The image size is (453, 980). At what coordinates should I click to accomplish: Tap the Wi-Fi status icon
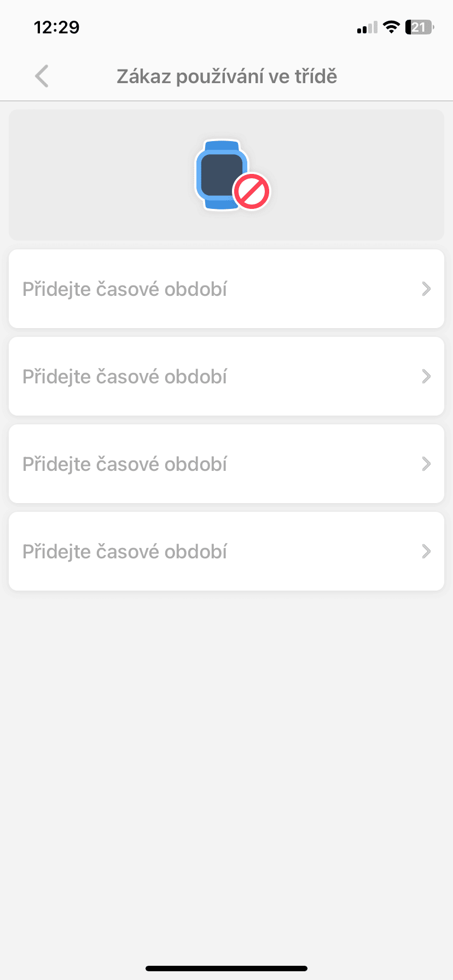(x=391, y=27)
